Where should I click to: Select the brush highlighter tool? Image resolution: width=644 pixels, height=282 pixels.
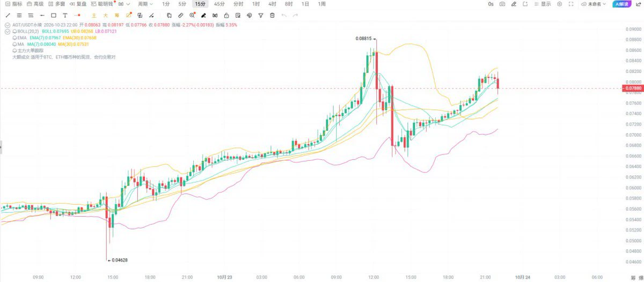pyautogui.click(x=203, y=15)
